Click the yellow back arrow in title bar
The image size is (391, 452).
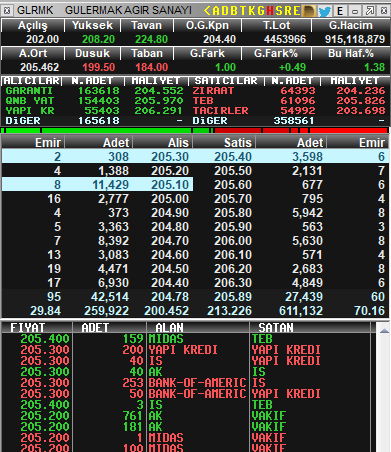207,11
